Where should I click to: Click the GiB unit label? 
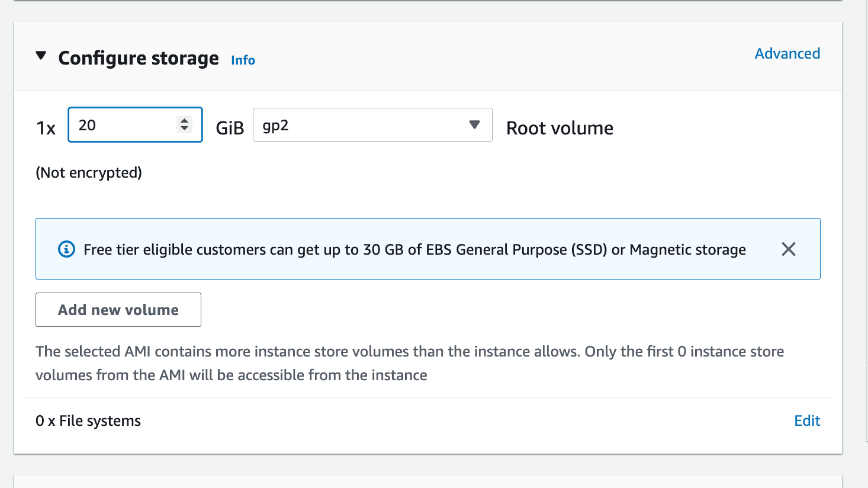coord(229,128)
